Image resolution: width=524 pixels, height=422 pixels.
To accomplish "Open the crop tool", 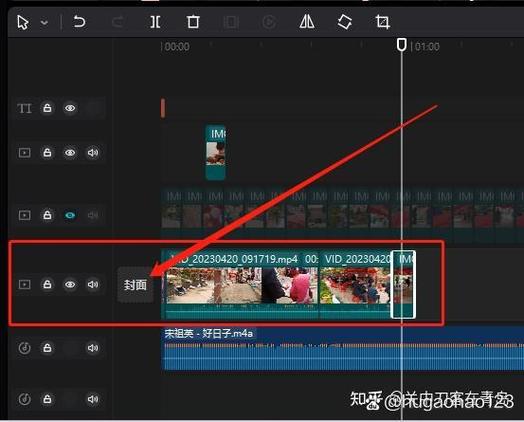I will pos(383,22).
